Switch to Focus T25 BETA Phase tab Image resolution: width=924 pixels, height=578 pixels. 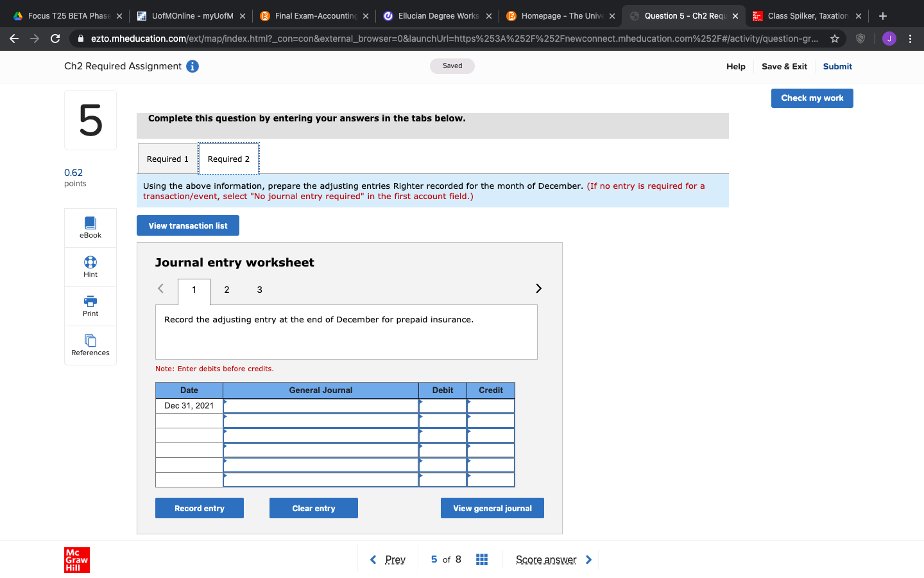pos(67,16)
